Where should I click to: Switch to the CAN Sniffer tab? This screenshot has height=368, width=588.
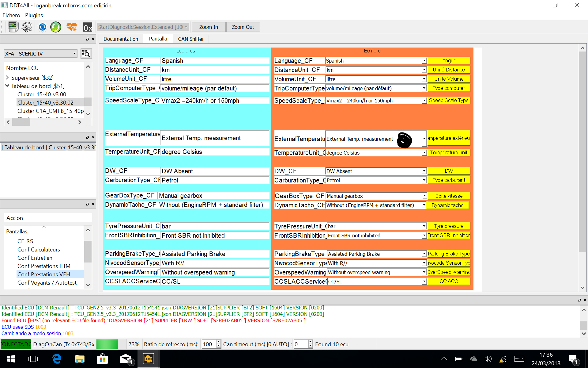tap(191, 39)
